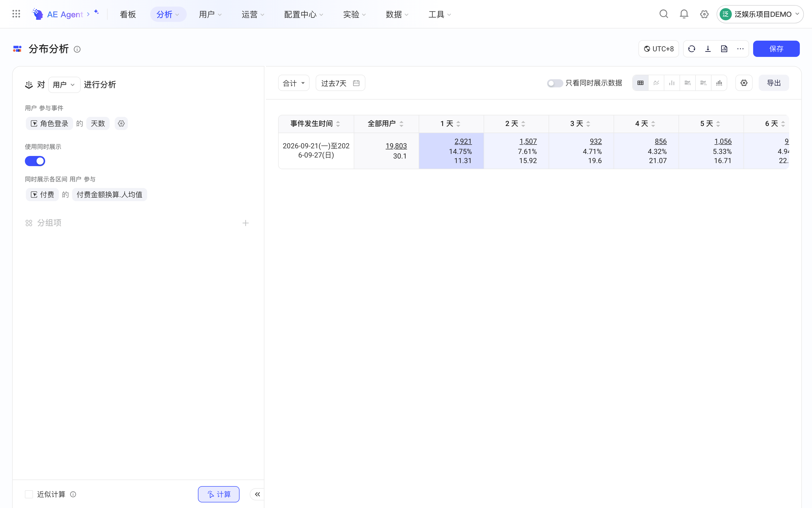Open the 泛娱乐项目DEMO project dropdown

(x=760, y=14)
